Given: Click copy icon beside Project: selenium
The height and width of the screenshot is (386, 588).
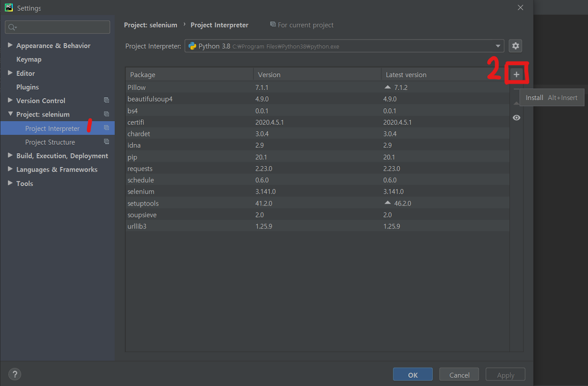Looking at the screenshot, I should pyautogui.click(x=107, y=114).
